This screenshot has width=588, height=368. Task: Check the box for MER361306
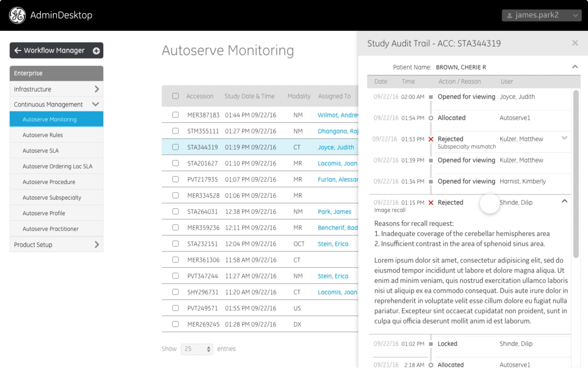(x=175, y=260)
